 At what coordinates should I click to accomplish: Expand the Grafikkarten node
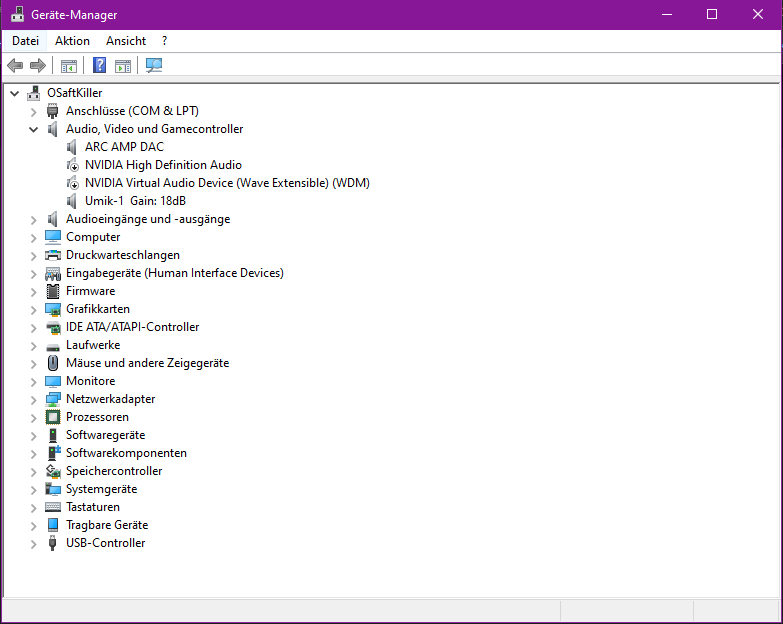tap(33, 310)
